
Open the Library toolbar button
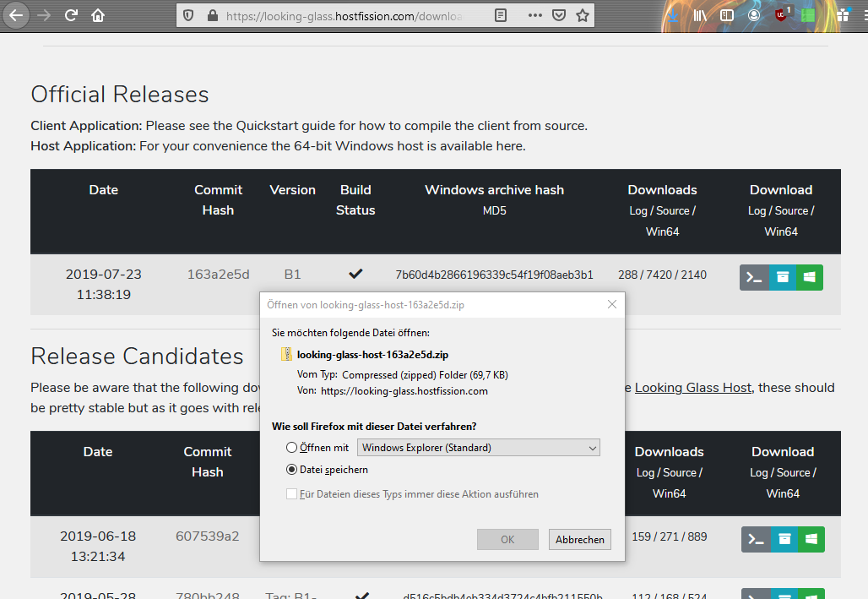pos(700,15)
